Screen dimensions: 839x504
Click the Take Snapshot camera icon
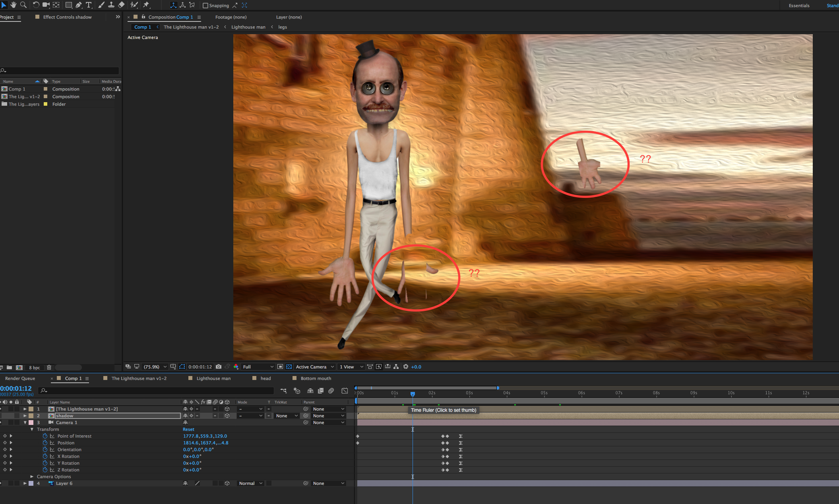click(x=219, y=366)
